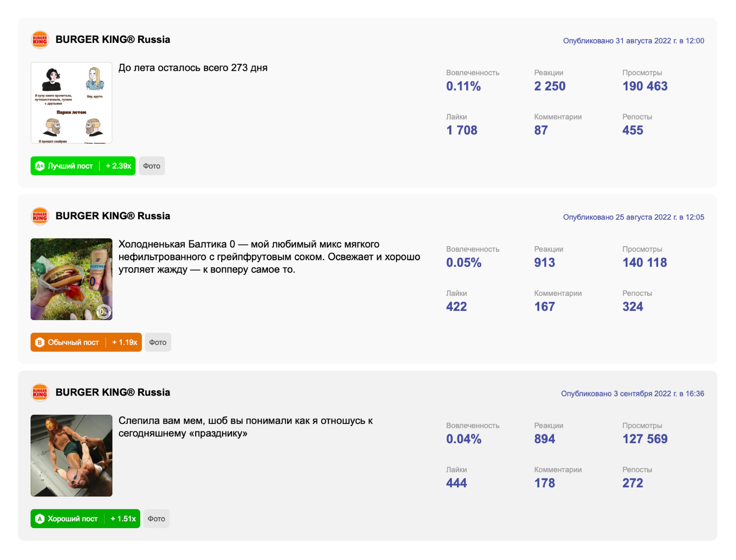
Task: Click the Фото tag on the first post
Action: [152, 166]
